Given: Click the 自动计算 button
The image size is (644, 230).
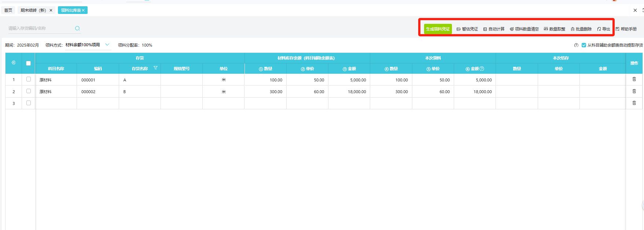Looking at the screenshot, I should click(x=494, y=29).
